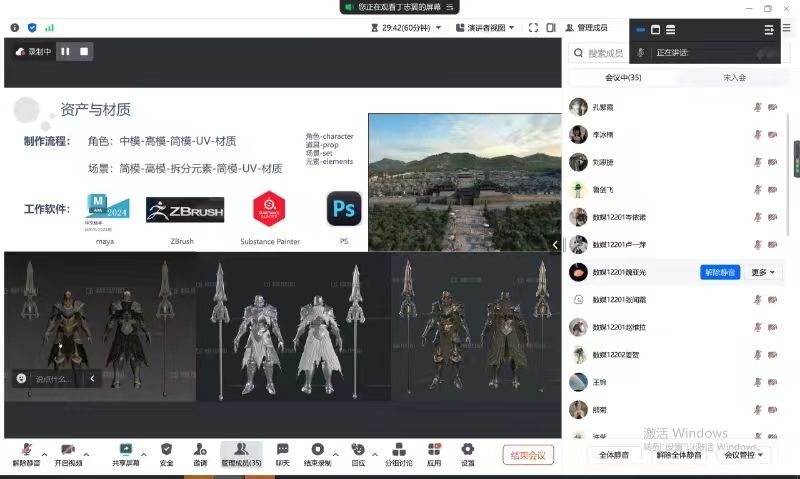The width and height of the screenshot is (800, 479).
Task: Open the 更多 dropdown for the highlighted member
Action: coord(763,272)
